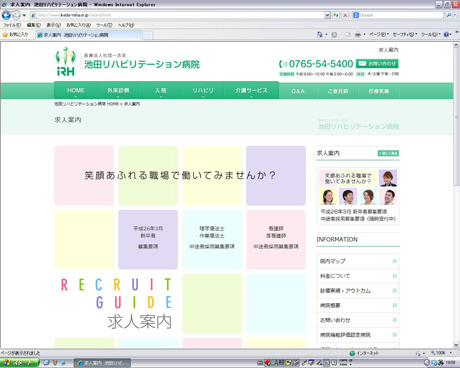
Task: Expand the Print button dropdown arrow
Action: pos(364,34)
